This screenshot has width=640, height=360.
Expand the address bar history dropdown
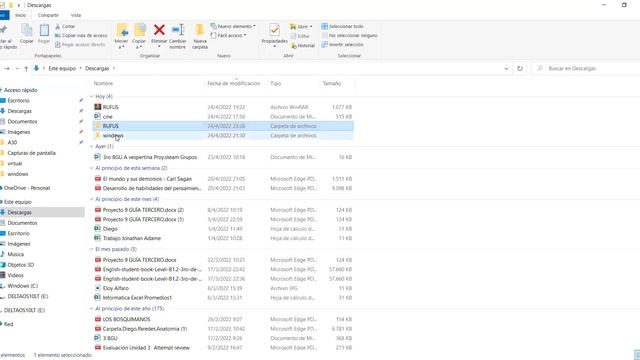(x=506, y=69)
